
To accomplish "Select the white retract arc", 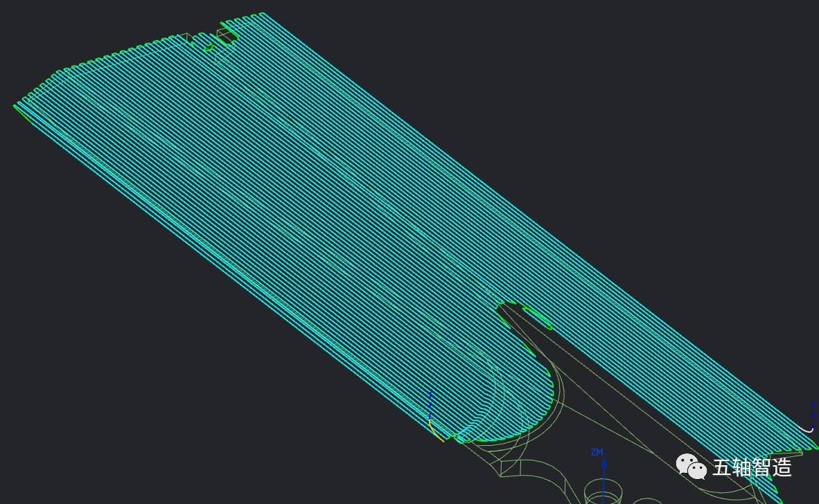I will click(x=807, y=429).
